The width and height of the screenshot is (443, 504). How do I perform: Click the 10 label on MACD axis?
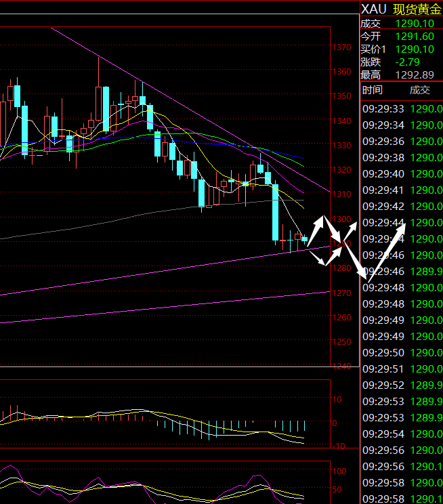[337, 400]
